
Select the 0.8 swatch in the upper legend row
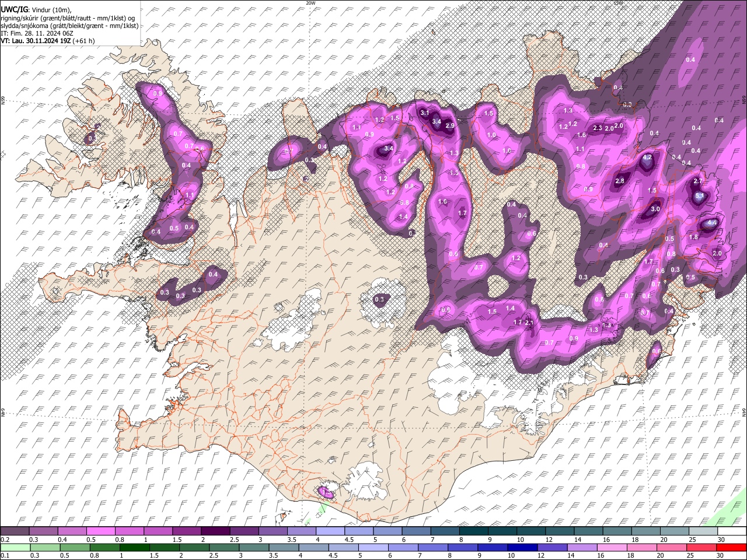[x=129, y=531]
